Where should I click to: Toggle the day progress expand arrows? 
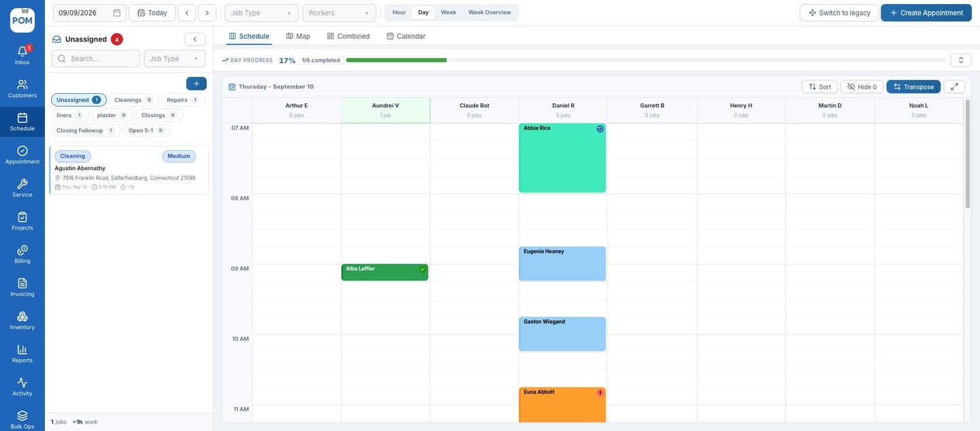[x=961, y=60]
